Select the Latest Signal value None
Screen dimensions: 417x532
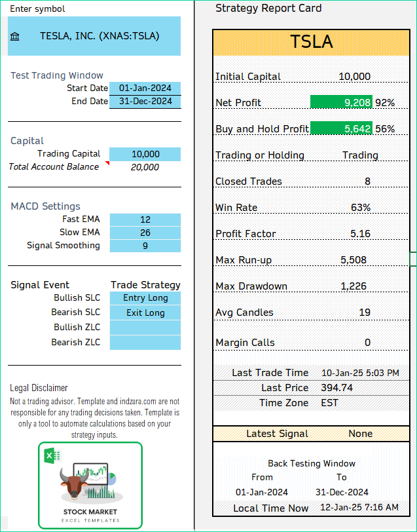coord(361,434)
